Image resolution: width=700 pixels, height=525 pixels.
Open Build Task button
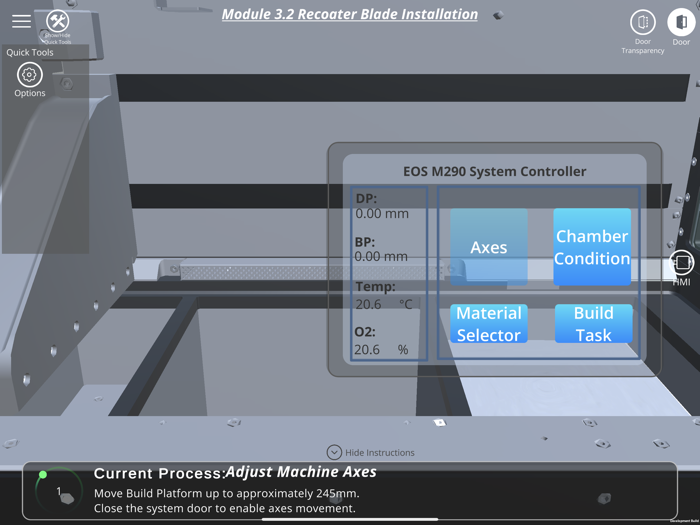(x=593, y=324)
